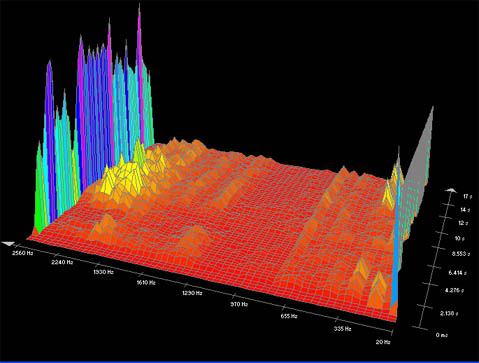Image resolution: width=479 pixels, height=363 pixels.
Task: Click the 20 Hz frequency axis label
Action: pos(383,342)
